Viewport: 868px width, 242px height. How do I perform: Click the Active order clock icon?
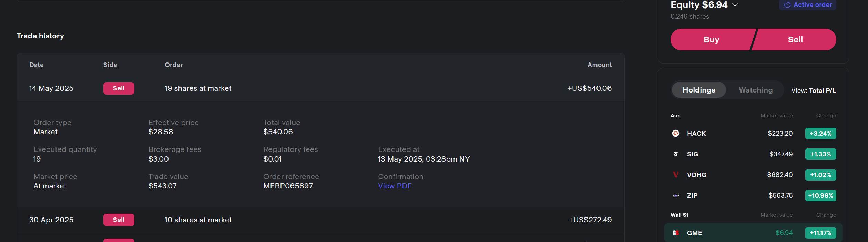coord(788,5)
